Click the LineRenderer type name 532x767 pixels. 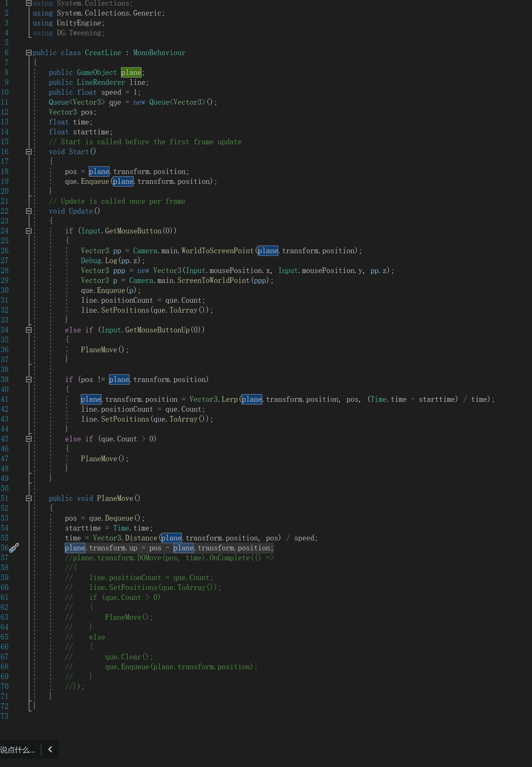101,82
